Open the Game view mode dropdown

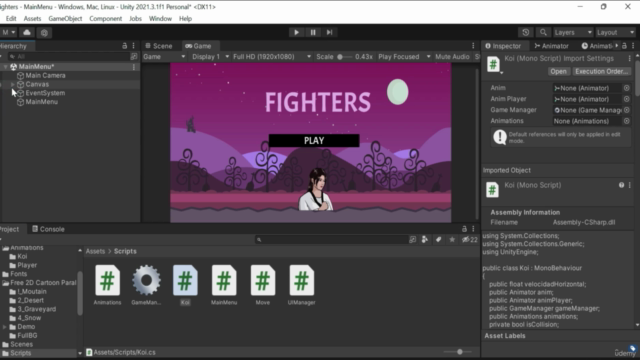pos(164,57)
